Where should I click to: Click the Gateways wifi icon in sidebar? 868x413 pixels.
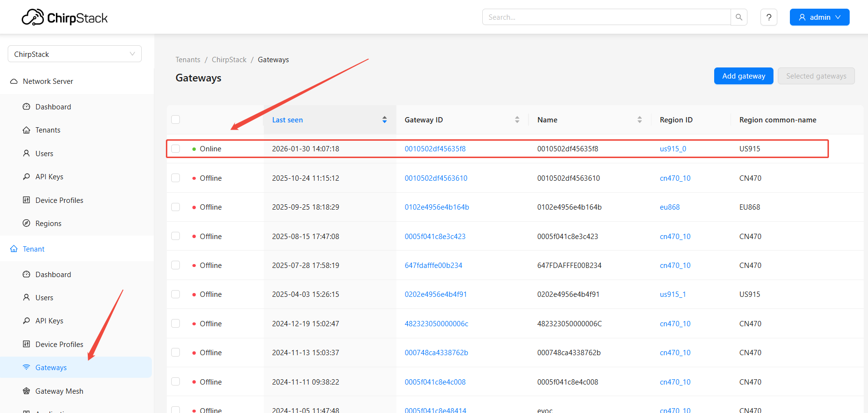[x=27, y=367]
